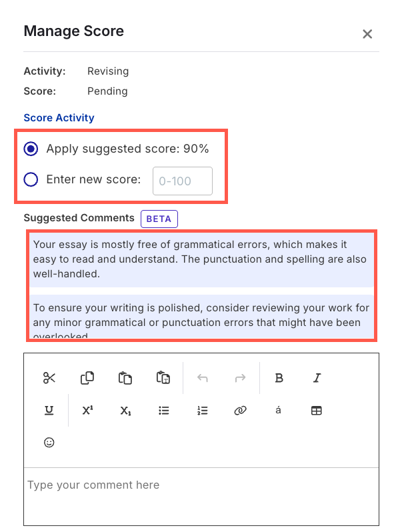Insert a numbered list

[x=202, y=411]
